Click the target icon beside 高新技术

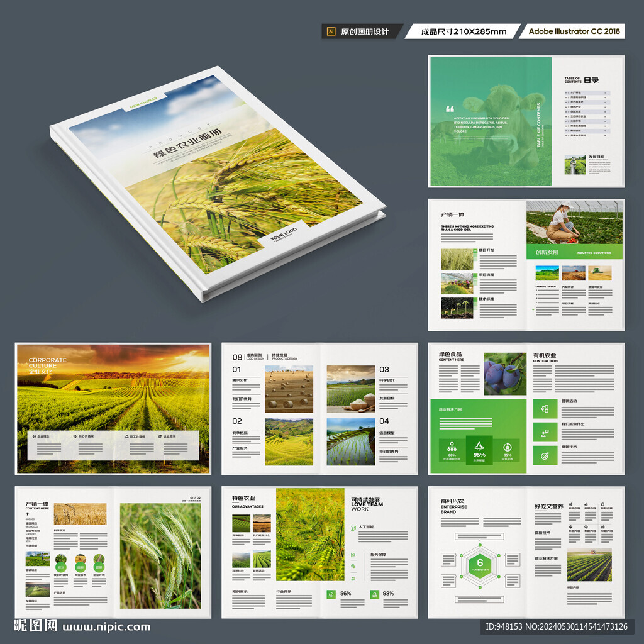tap(545, 456)
